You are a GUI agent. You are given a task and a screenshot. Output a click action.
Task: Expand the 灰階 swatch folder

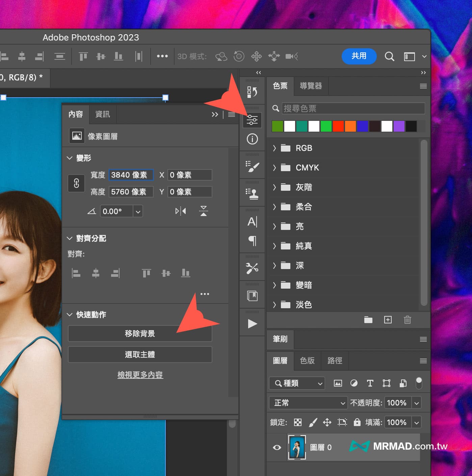coord(274,187)
